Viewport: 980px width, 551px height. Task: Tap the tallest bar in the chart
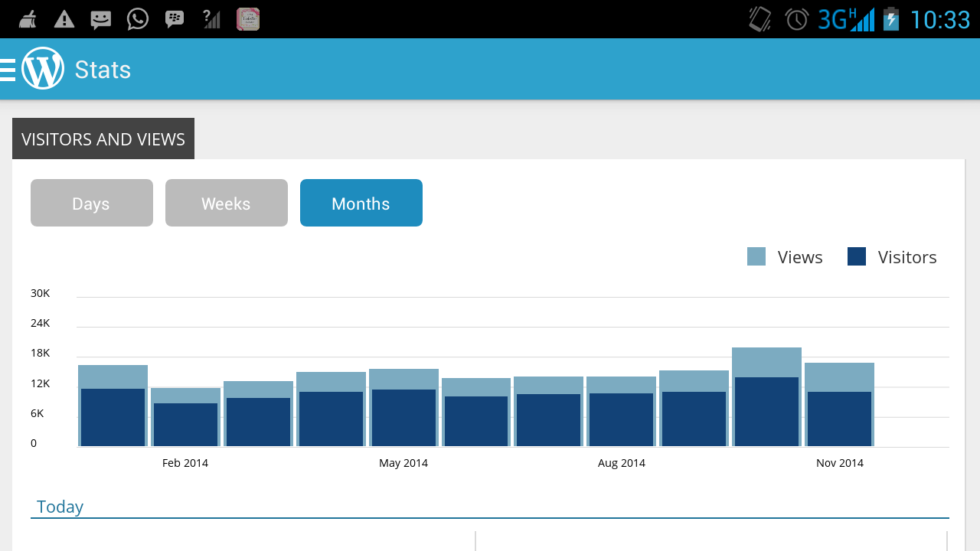766,398
